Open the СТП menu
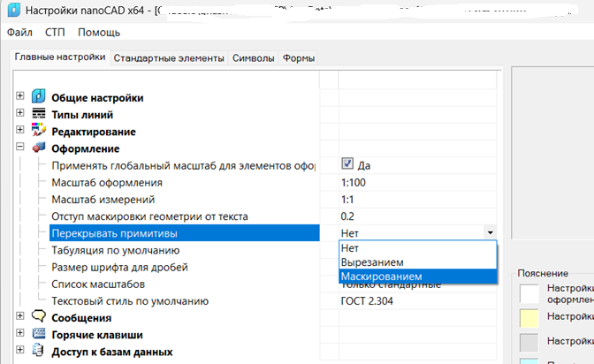The image size is (594, 364). click(55, 32)
